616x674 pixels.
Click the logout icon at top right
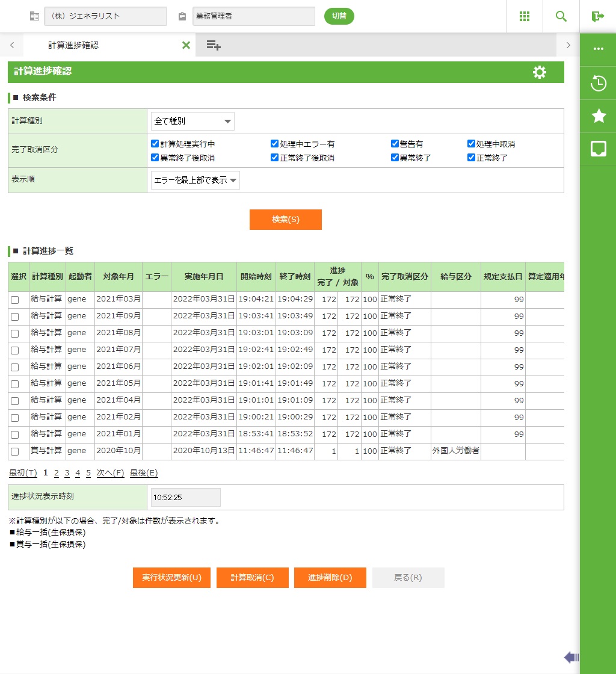click(597, 16)
